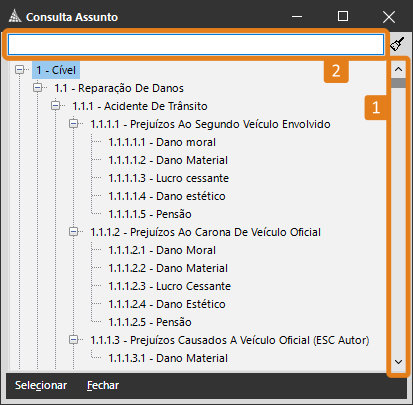
Task: Select 1.1.1.1.1 - Dano moral item
Action: tap(162, 142)
